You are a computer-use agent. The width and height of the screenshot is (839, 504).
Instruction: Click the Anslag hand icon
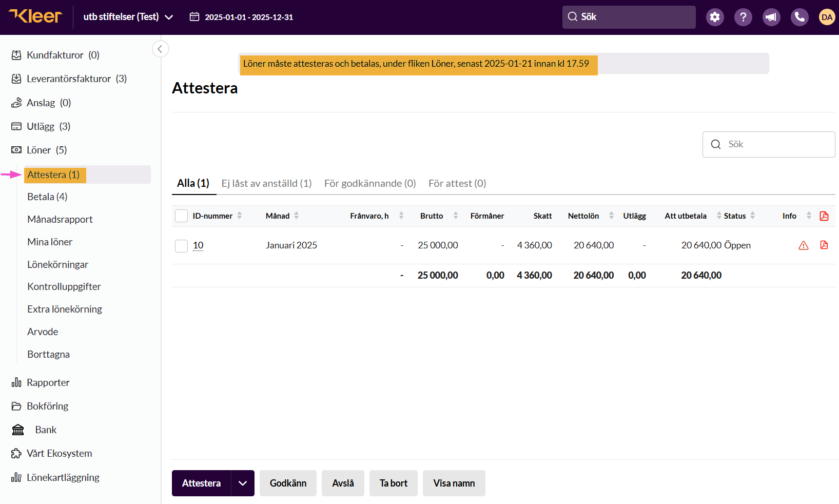(16, 103)
